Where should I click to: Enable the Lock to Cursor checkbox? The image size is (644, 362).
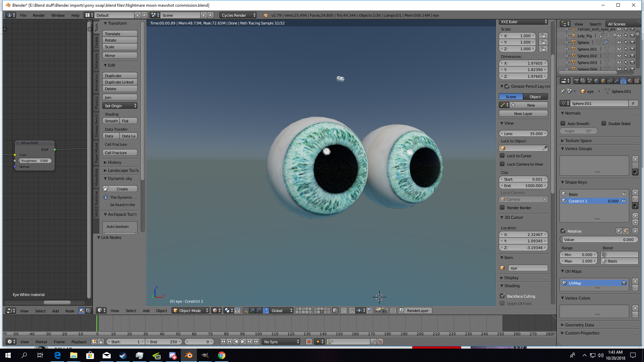(x=502, y=156)
